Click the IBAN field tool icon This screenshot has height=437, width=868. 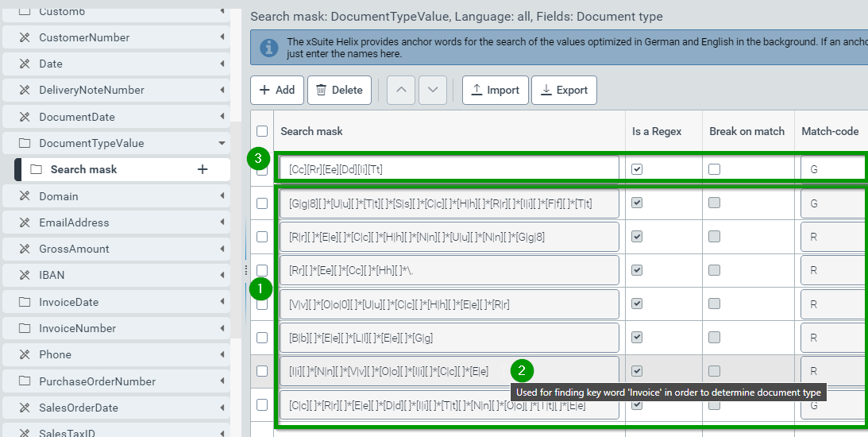click(25, 275)
